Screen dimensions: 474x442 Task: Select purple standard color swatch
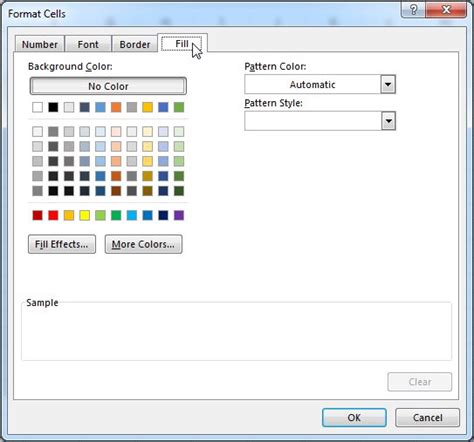[179, 215]
